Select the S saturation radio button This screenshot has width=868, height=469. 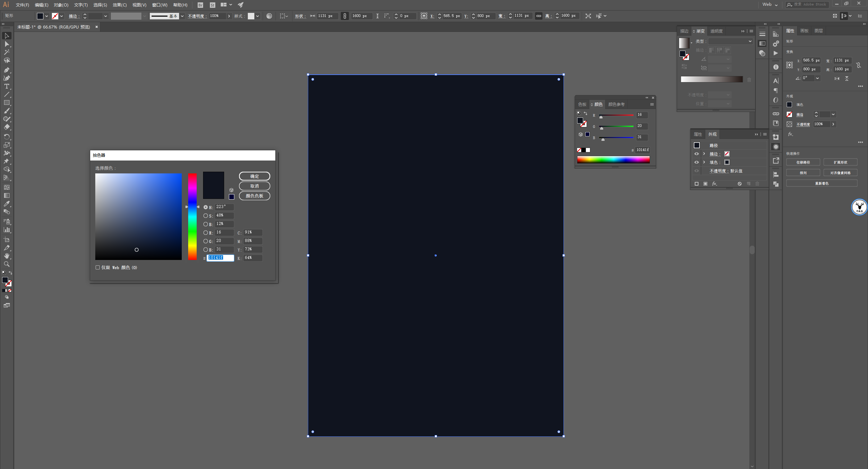[205, 216]
